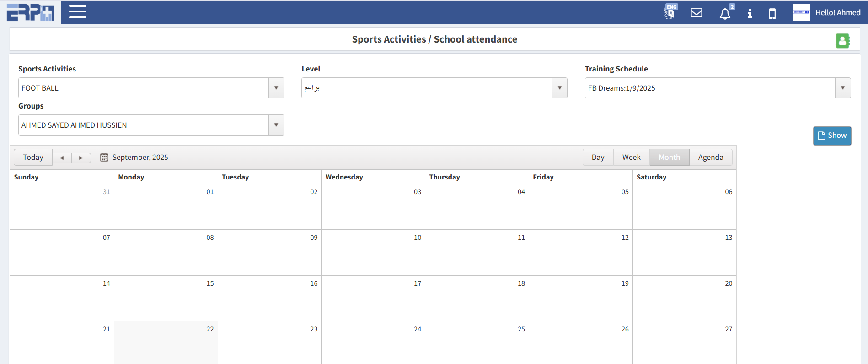
Task: Open the calendar date picker icon
Action: 104,158
